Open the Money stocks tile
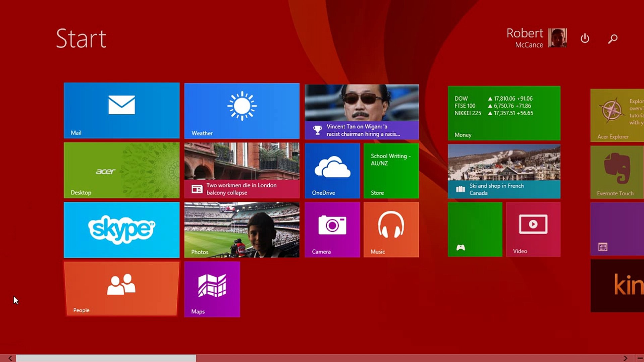 504,113
